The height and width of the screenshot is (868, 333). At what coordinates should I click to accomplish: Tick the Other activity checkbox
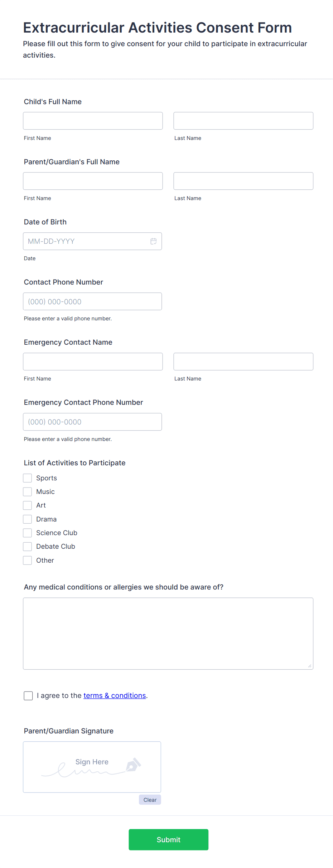point(28,560)
